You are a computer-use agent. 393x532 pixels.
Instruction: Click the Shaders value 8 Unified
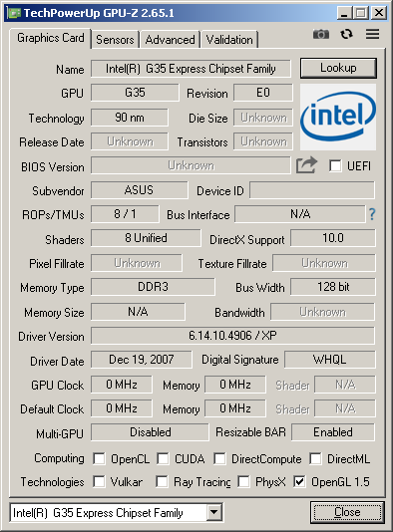[x=146, y=238]
